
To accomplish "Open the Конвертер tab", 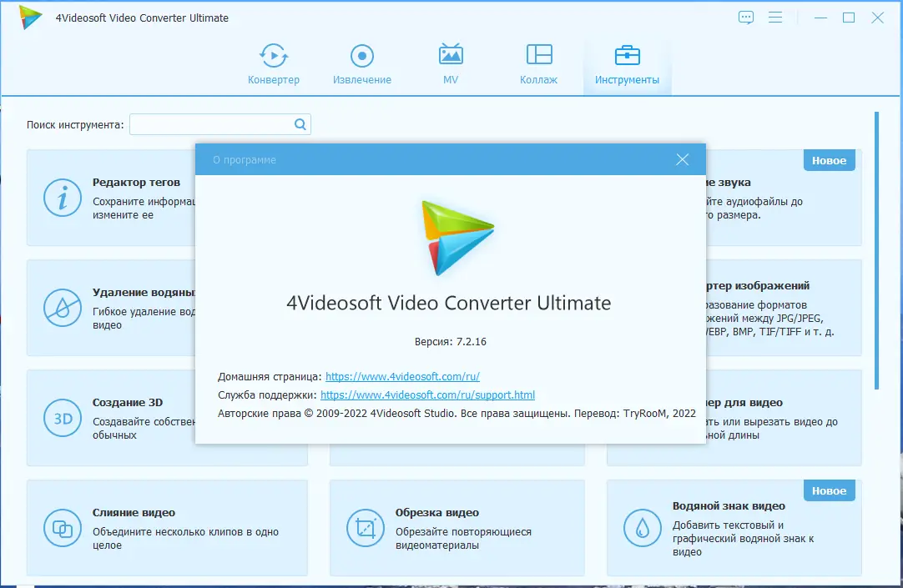I will tap(274, 64).
